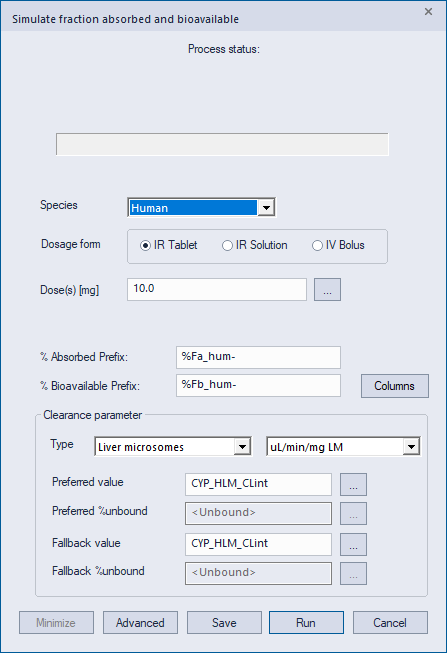
Task: Open Advanced settings
Action: point(140,623)
